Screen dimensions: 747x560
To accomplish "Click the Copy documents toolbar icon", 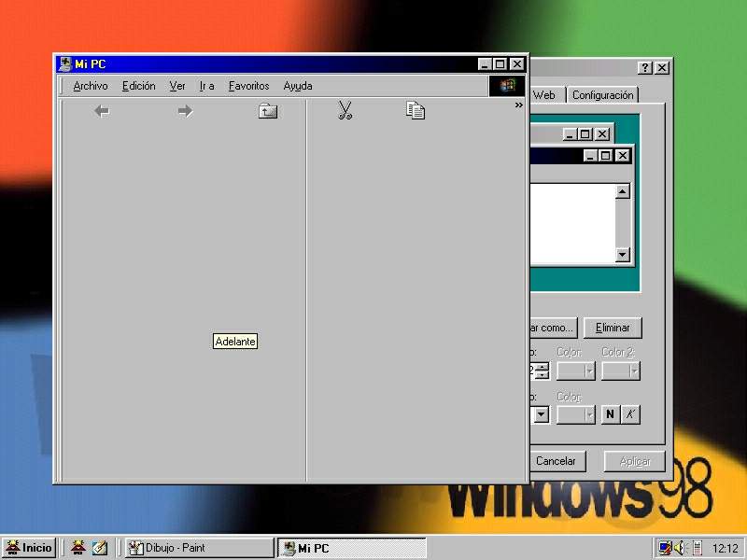I will tap(415, 110).
